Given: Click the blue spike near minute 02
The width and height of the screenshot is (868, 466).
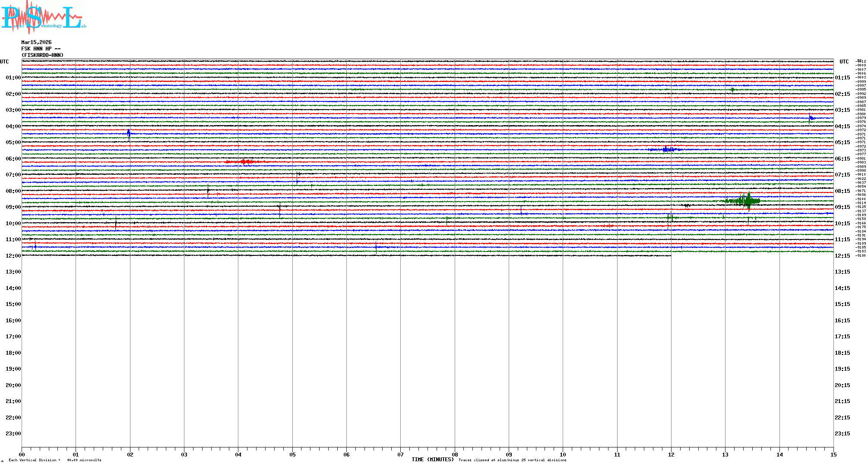Looking at the screenshot, I should 129,133.
